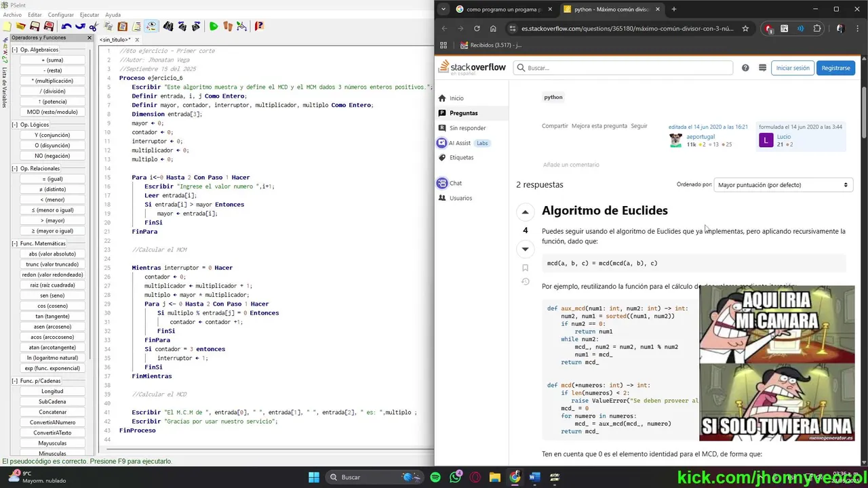Click the New file icon in PSeInt toolbar

tap(7, 26)
